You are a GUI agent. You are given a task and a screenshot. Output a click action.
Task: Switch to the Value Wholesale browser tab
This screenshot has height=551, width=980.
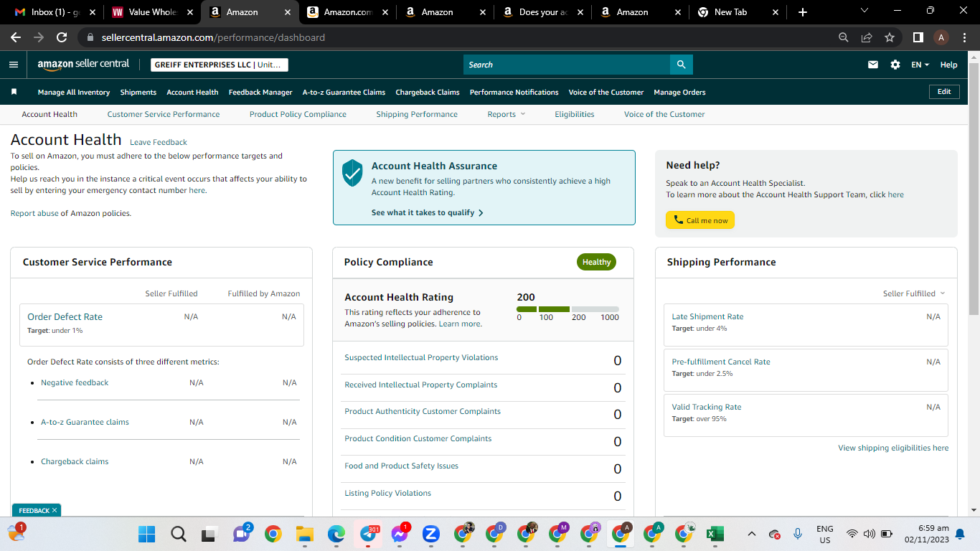pos(154,12)
